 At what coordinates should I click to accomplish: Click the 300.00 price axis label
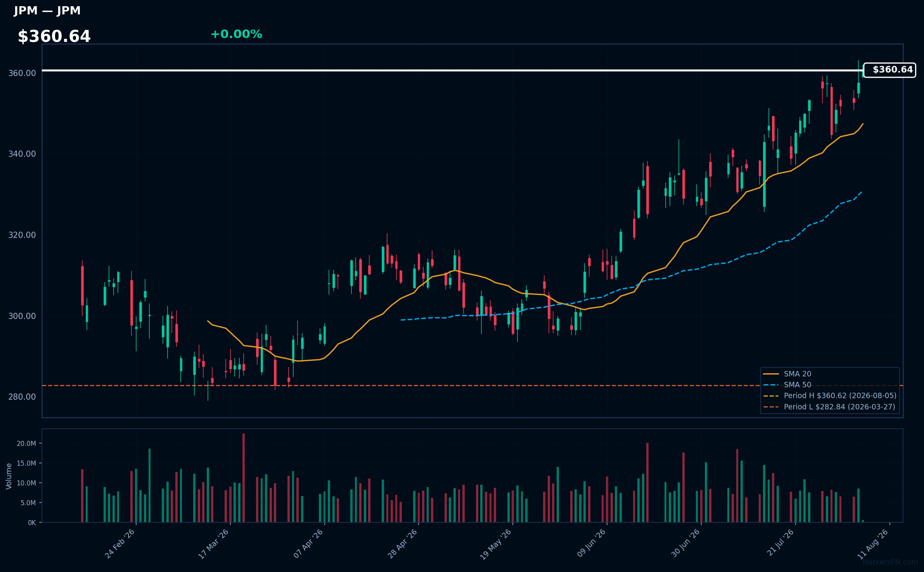point(22,316)
